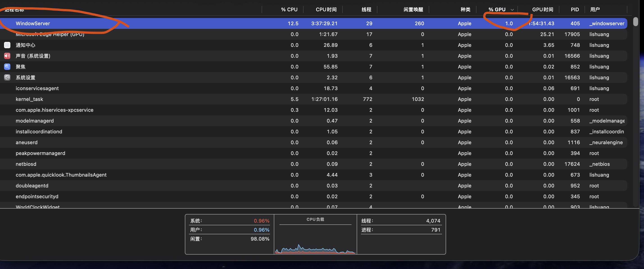Image resolution: width=644 pixels, height=269 pixels.
Task: Click the System Settings gear icon
Action: coord(7,78)
